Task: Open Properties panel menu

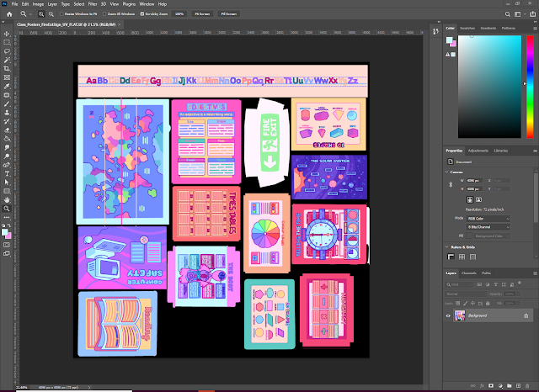Action: tap(535, 151)
